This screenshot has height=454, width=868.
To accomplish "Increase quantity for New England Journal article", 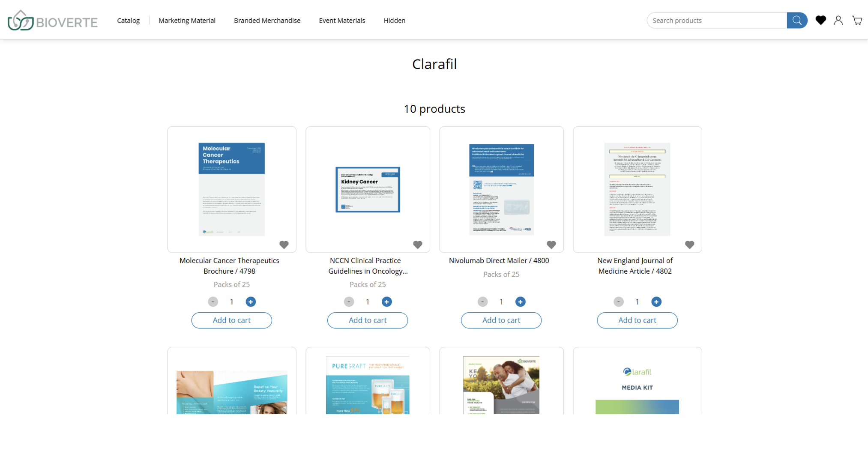I will pyautogui.click(x=656, y=302).
